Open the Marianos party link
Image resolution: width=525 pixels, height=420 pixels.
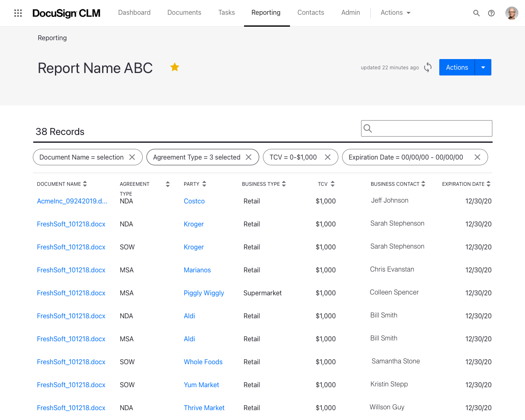[x=197, y=270]
